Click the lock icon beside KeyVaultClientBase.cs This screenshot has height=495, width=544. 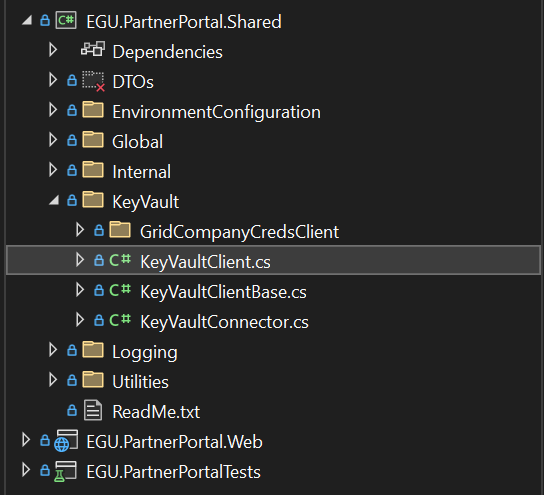coord(99,290)
